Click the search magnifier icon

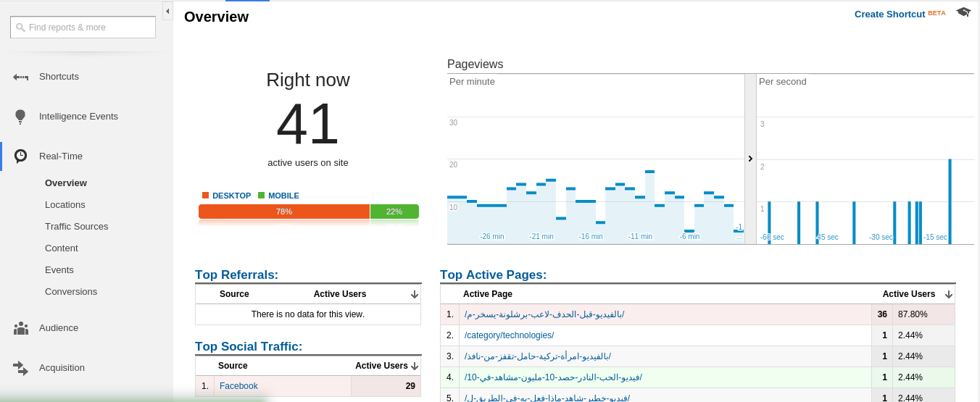[20, 28]
